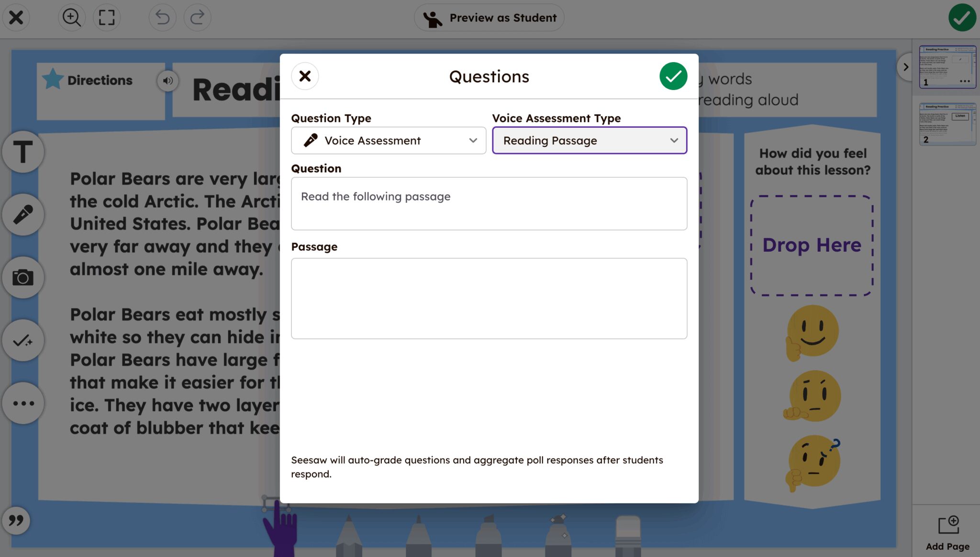This screenshot has height=557, width=980.
Task: Click the undo arrow
Action: [162, 17]
